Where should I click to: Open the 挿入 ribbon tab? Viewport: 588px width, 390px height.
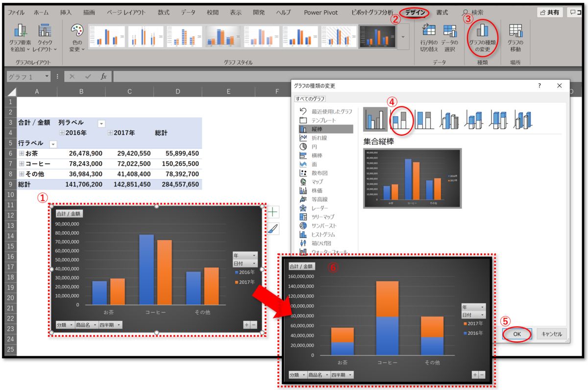click(x=66, y=12)
